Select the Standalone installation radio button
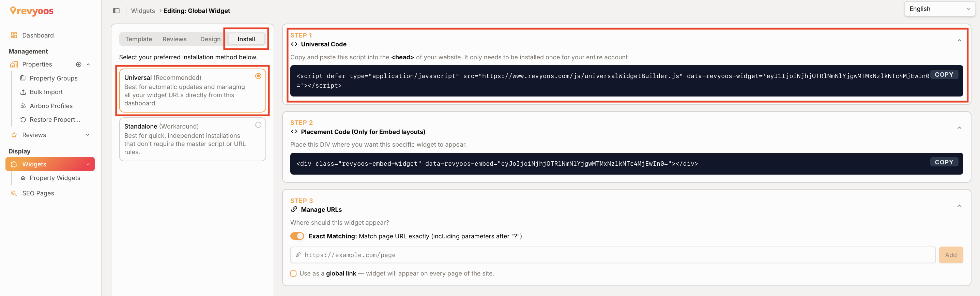This screenshot has height=296, width=980. coord(258,125)
